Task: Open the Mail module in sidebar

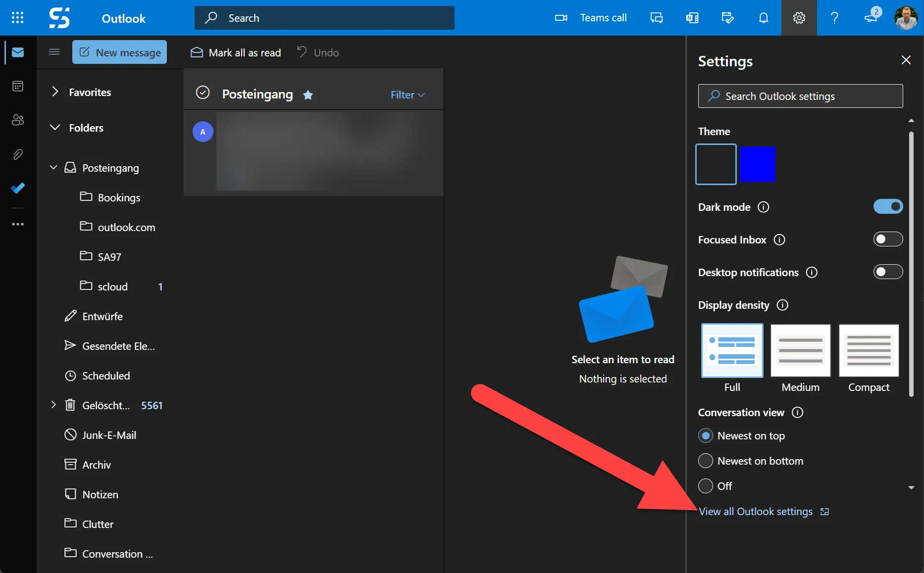Action: click(18, 52)
